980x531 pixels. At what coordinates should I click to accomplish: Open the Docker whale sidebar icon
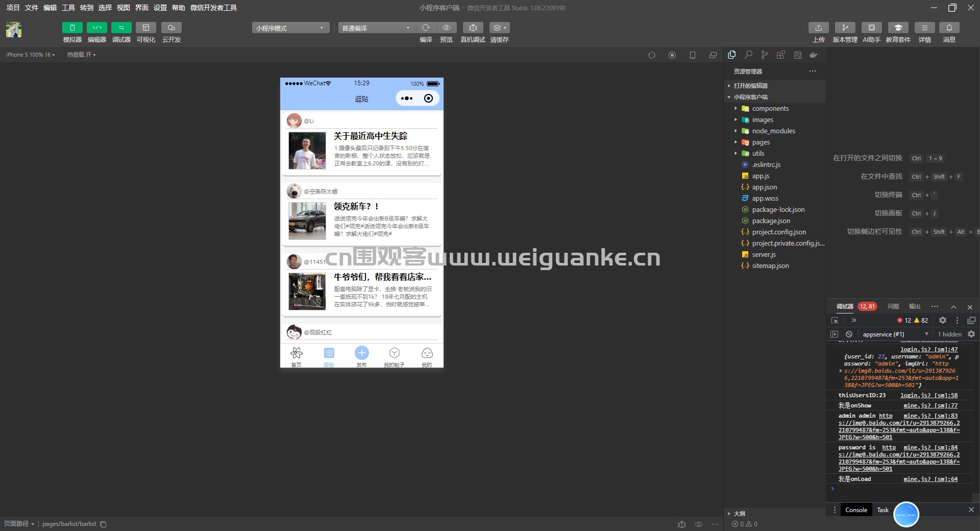[814, 55]
